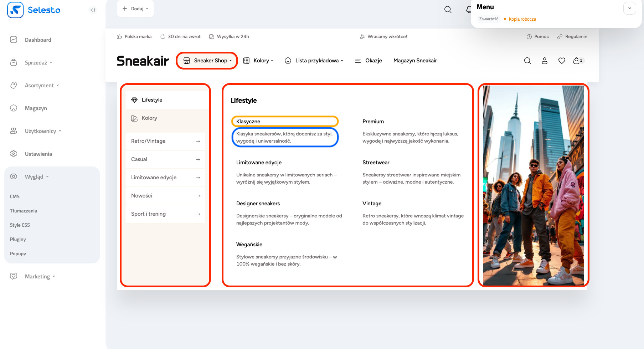Open the Lista przykładowa dropdown

click(314, 61)
